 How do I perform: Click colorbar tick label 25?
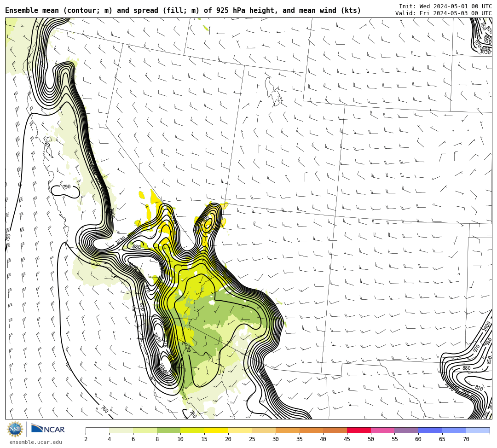tap(252, 439)
